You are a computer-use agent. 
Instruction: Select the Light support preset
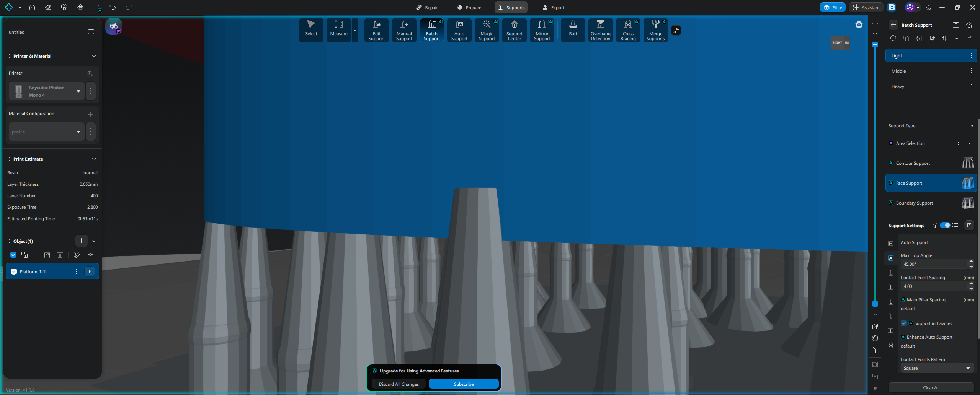[931, 56]
